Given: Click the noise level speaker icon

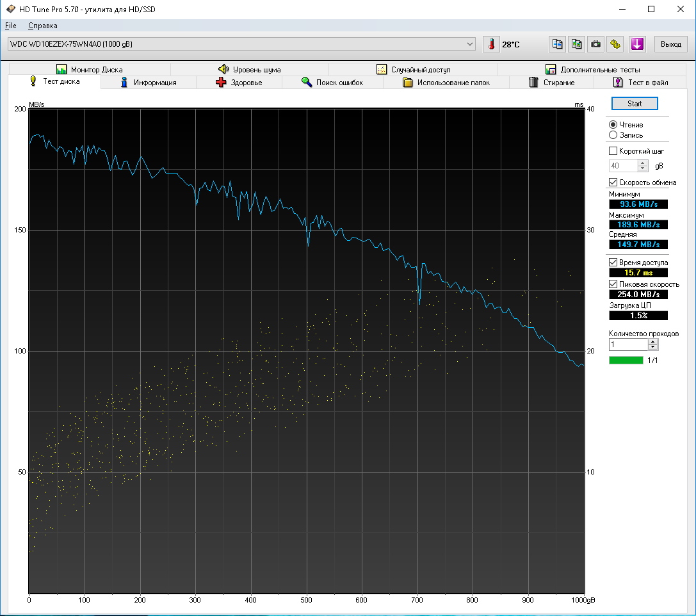Looking at the screenshot, I should click(x=223, y=69).
